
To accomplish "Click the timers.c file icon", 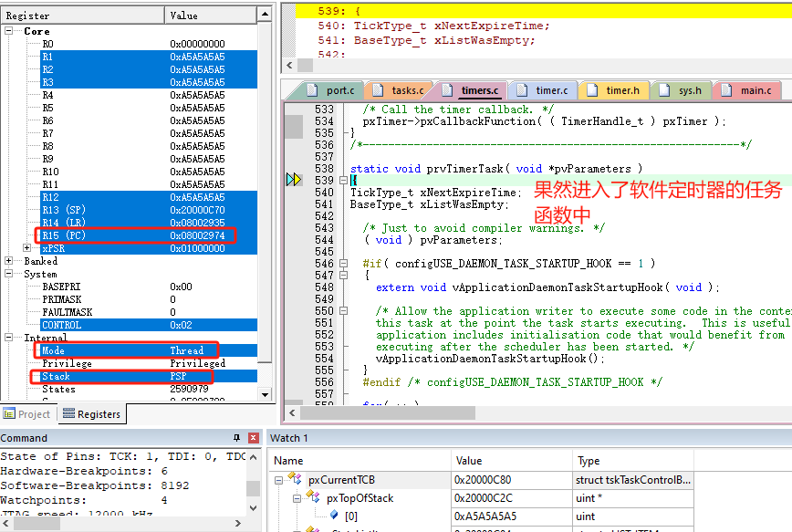I will tap(447, 90).
